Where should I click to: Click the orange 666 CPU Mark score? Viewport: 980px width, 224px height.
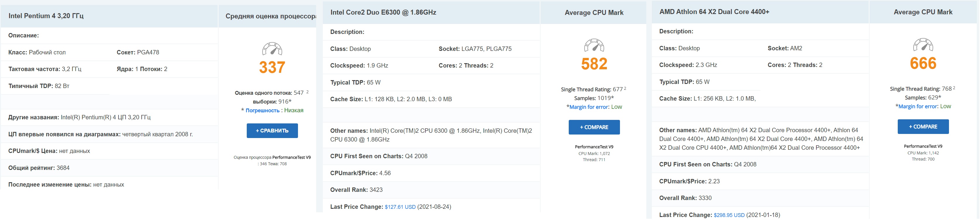click(x=923, y=63)
